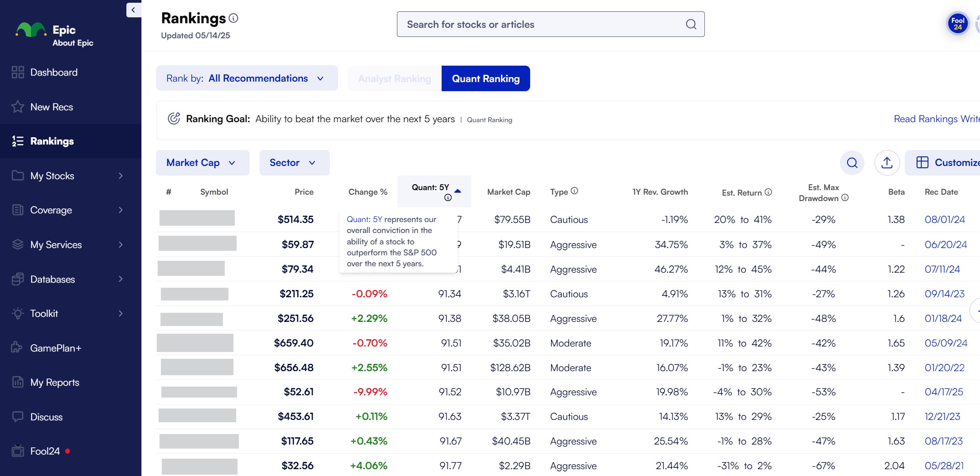Open New Recs in the sidebar
The height and width of the screenshot is (476, 980).
coord(51,107)
